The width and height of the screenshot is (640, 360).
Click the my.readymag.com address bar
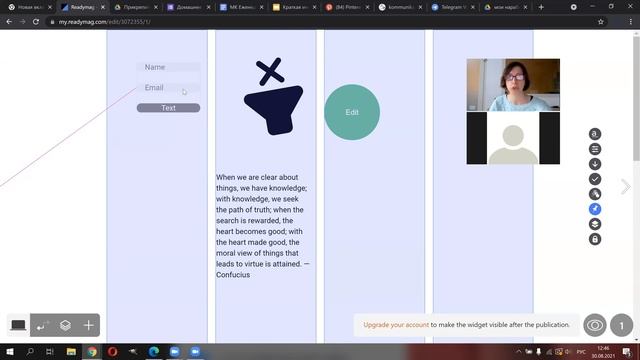[318, 22]
